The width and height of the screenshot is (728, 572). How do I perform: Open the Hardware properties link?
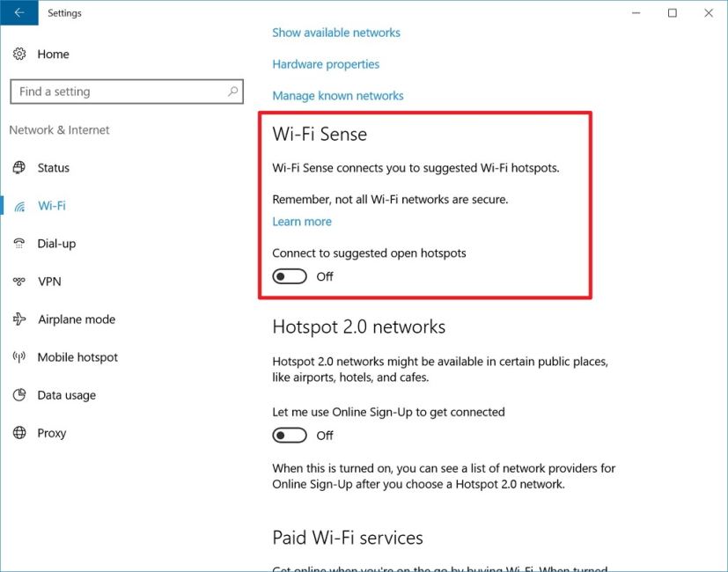(326, 64)
